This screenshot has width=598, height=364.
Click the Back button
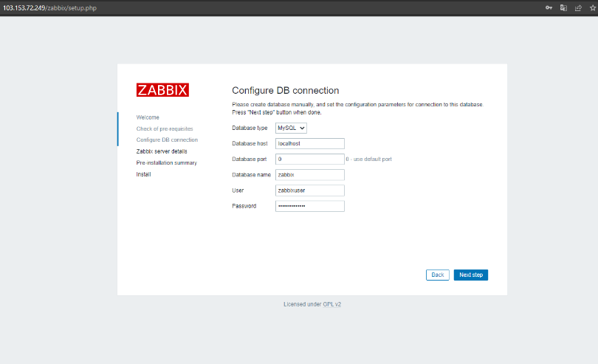click(x=438, y=275)
